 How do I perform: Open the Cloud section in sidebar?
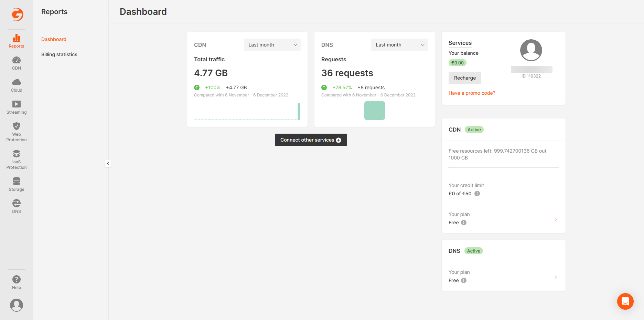(x=16, y=85)
